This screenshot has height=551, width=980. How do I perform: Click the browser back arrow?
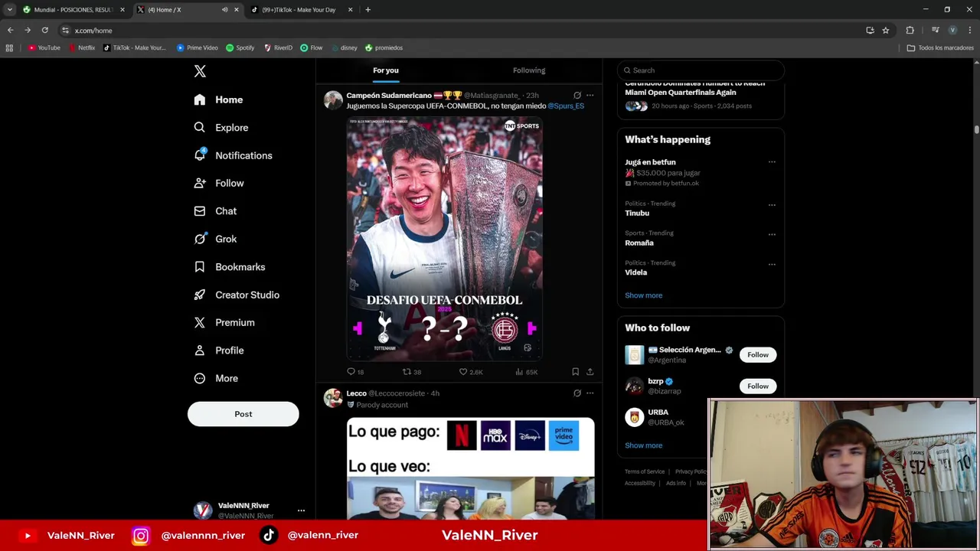click(x=10, y=31)
